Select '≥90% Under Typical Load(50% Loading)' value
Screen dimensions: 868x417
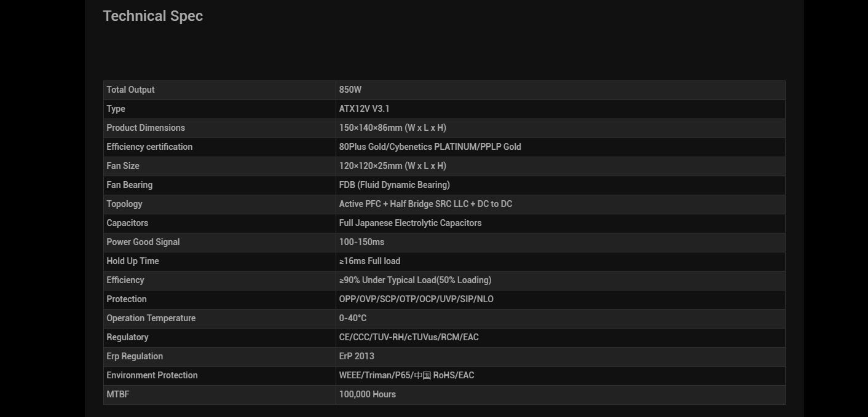(x=416, y=280)
